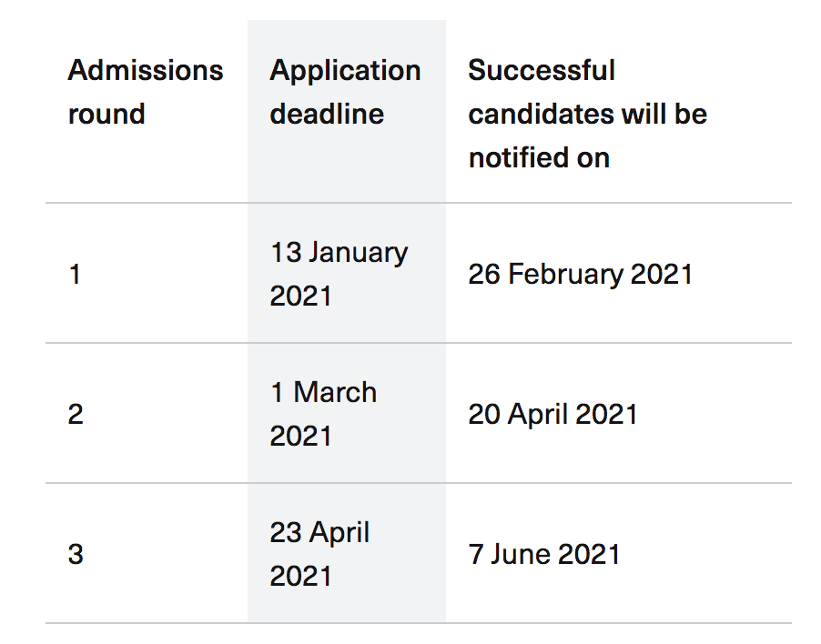Select admissions round number 1
This screenshot has width=821, height=644.
(x=75, y=274)
